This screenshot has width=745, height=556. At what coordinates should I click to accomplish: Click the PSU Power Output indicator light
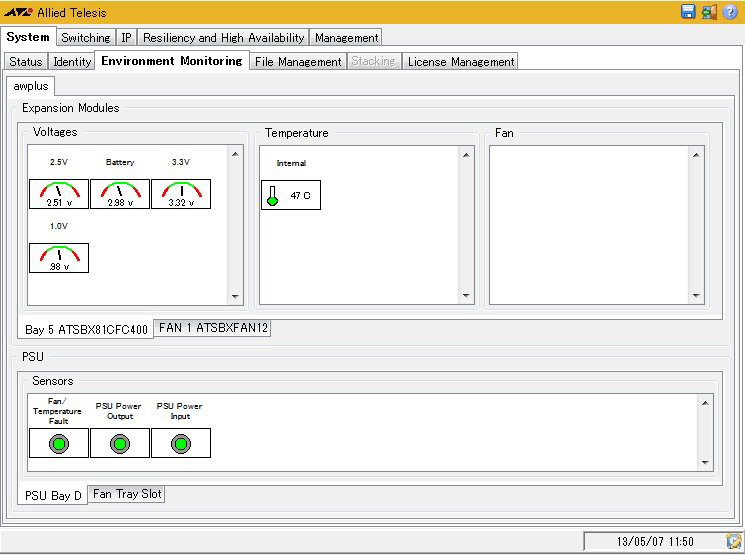click(120, 443)
